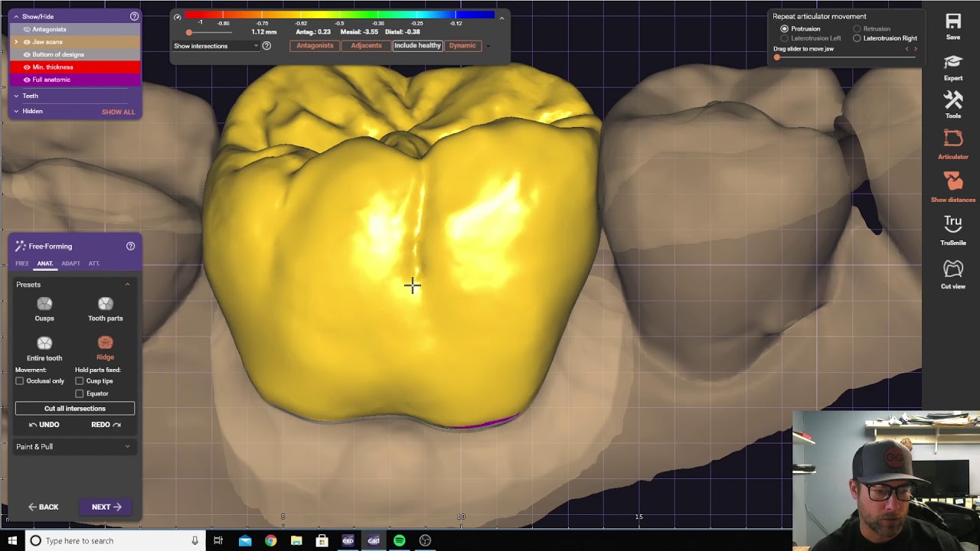Show the Antagonists group
980x551 pixels.
[27, 29]
